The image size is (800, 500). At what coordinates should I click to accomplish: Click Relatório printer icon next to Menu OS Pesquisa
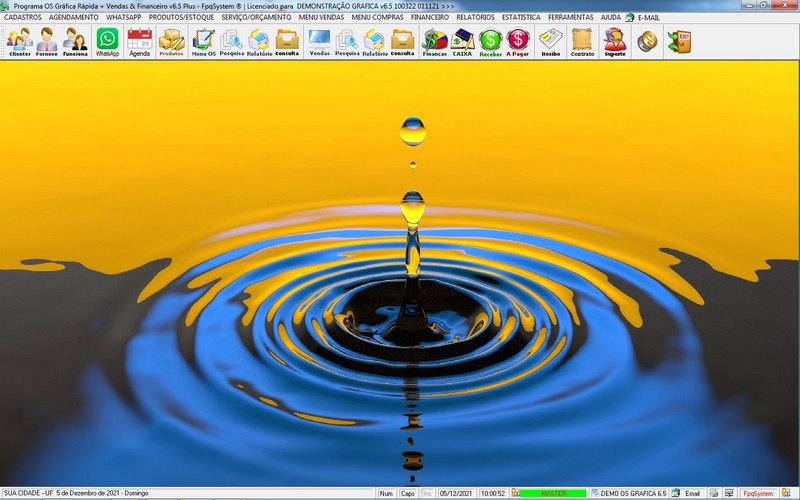(x=259, y=42)
